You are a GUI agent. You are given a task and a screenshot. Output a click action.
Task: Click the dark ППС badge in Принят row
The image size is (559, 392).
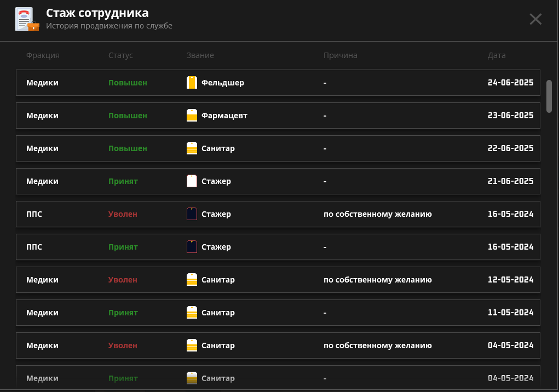pyautogui.click(x=192, y=247)
